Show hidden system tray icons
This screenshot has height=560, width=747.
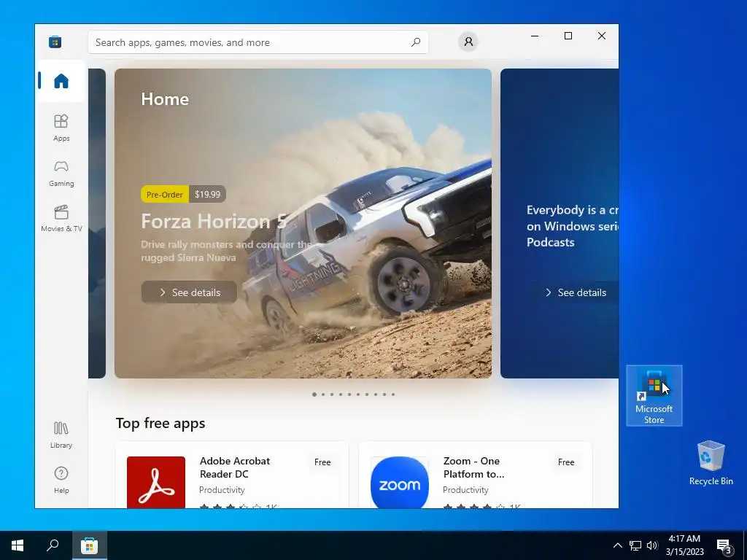tap(617, 545)
